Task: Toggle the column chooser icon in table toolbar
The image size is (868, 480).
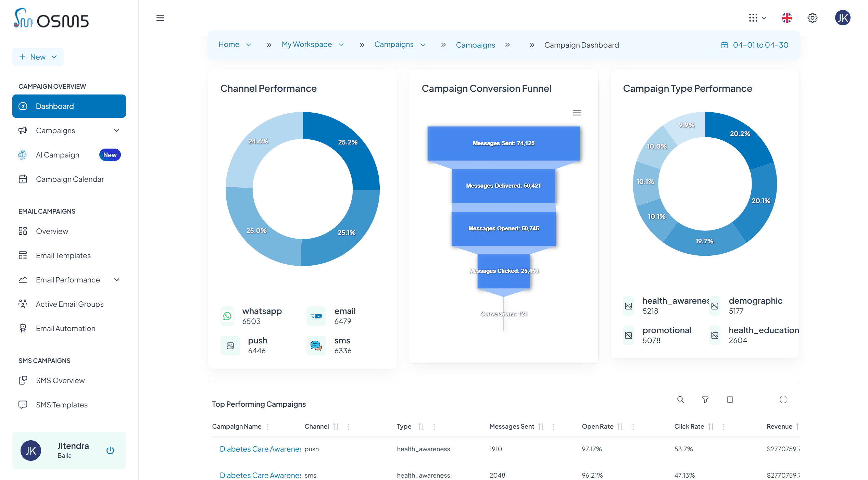Action: pos(730,400)
